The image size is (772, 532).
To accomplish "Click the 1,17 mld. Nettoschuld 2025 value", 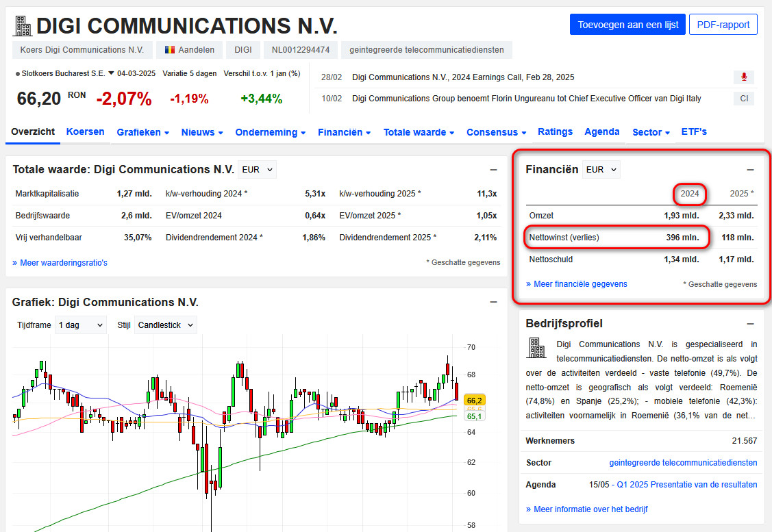I will click(736, 259).
